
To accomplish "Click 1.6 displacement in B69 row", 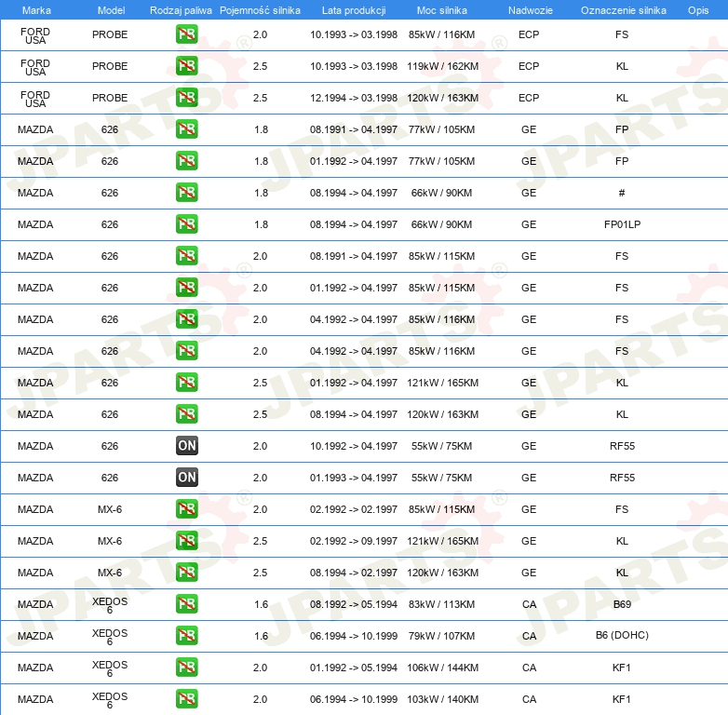I will (261, 604).
